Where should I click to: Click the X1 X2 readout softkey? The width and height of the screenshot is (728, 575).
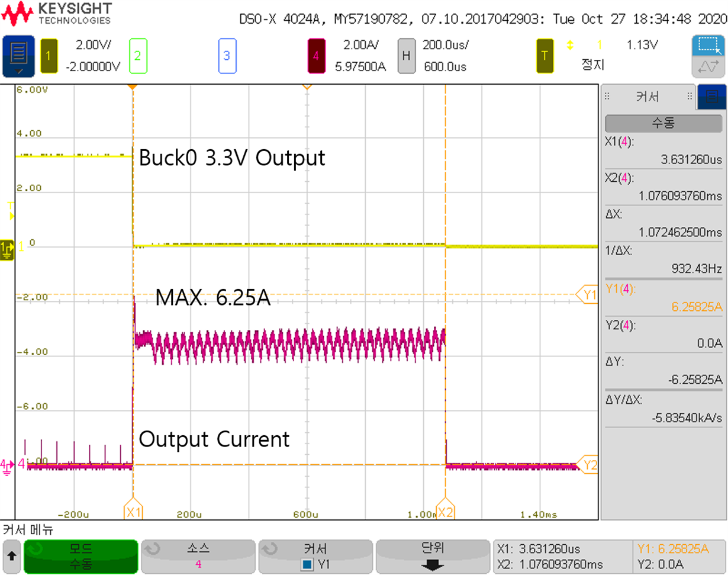pyautogui.click(x=562, y=557)
